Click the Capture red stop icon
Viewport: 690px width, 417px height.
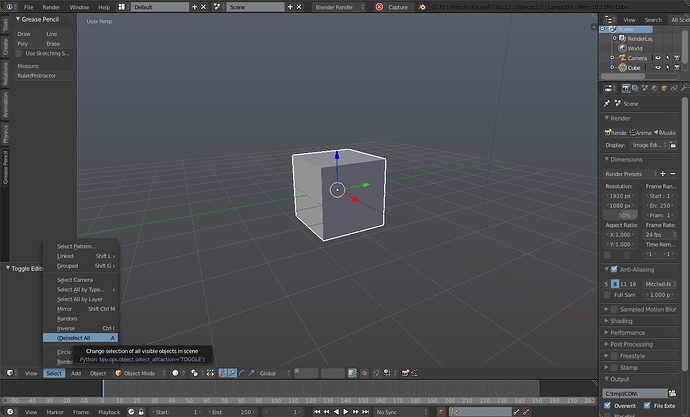tap(379, 7)
